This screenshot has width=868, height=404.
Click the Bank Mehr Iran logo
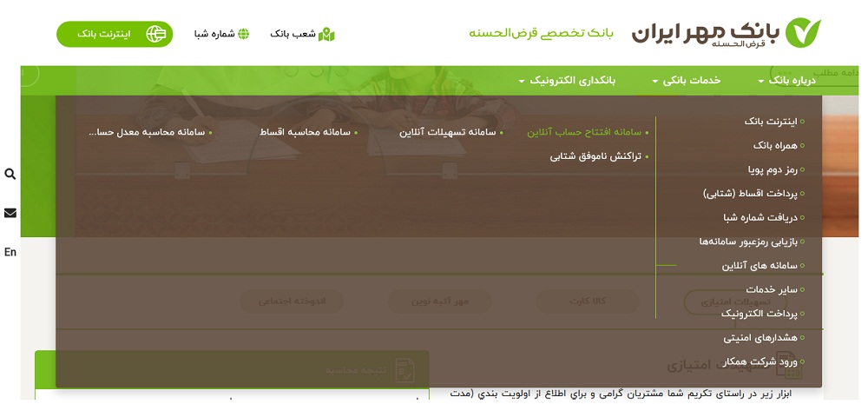(725, 33)
